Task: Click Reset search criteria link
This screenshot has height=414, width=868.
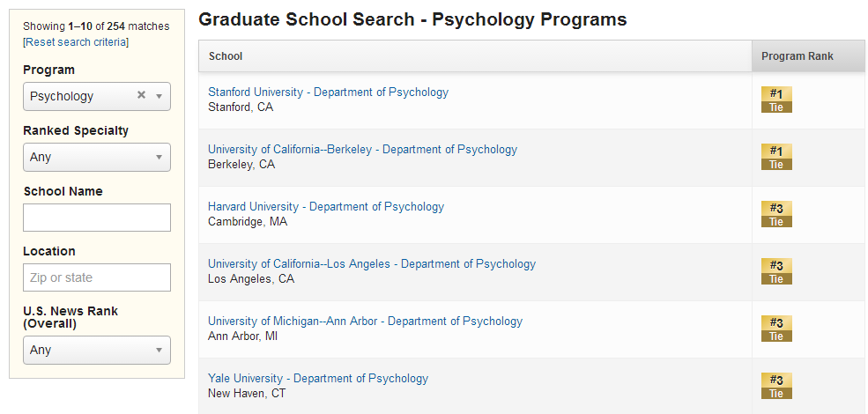Action: pyautogui.click(x=76, y=42)
